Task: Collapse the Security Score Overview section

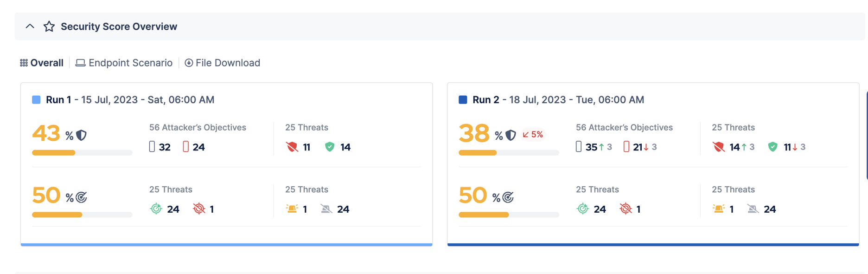Action: (x=30, y=26)
